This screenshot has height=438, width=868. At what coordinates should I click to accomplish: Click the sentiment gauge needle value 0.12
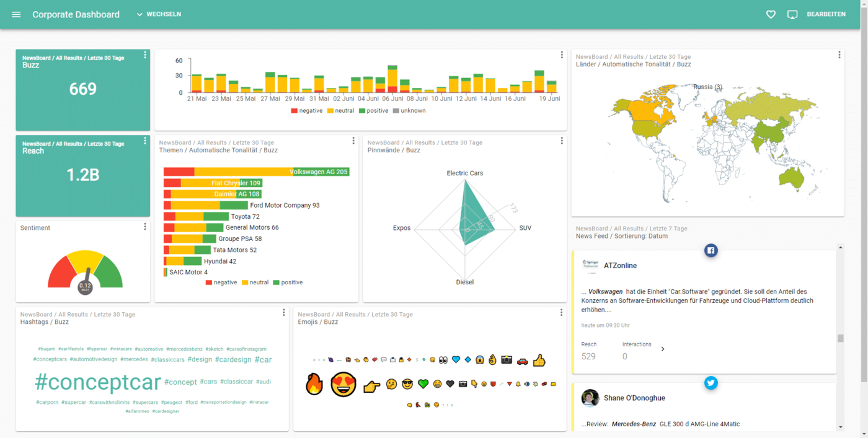85,286
